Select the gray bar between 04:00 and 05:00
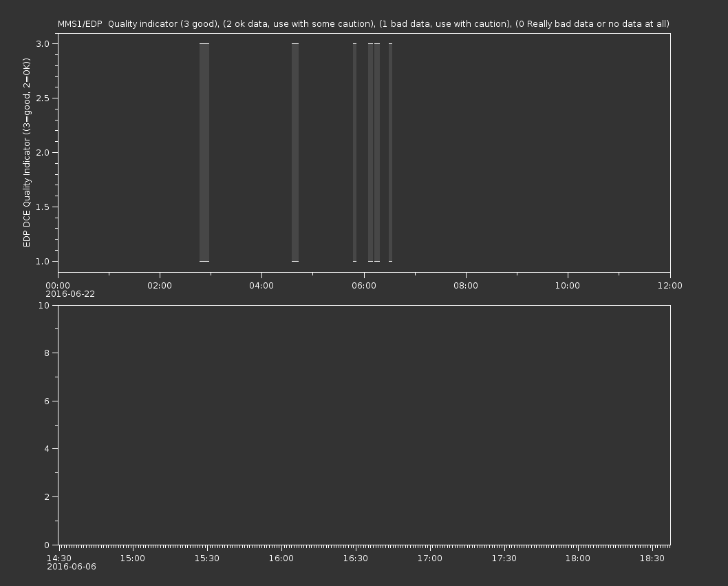 click(295, 152)
